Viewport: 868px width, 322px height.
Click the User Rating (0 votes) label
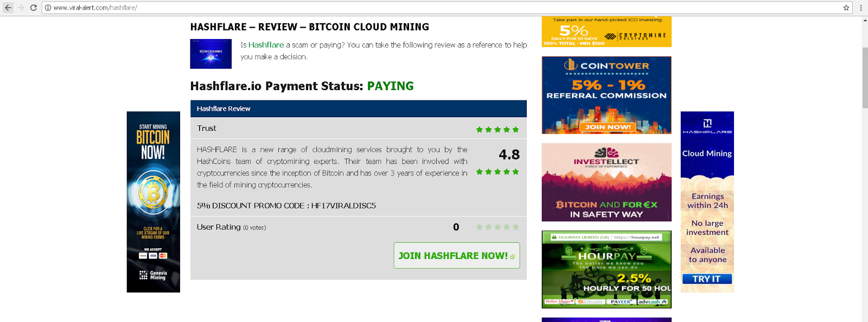(232, 227)
